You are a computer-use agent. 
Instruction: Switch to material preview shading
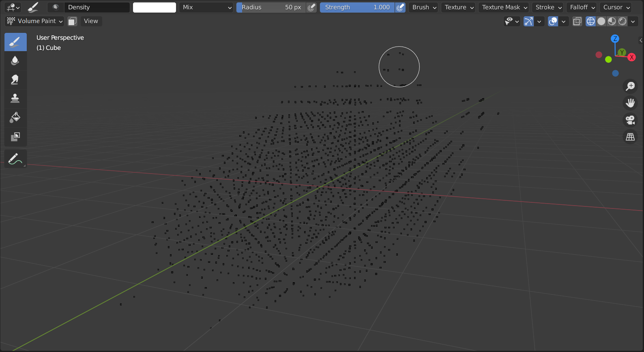pos(612,21)
